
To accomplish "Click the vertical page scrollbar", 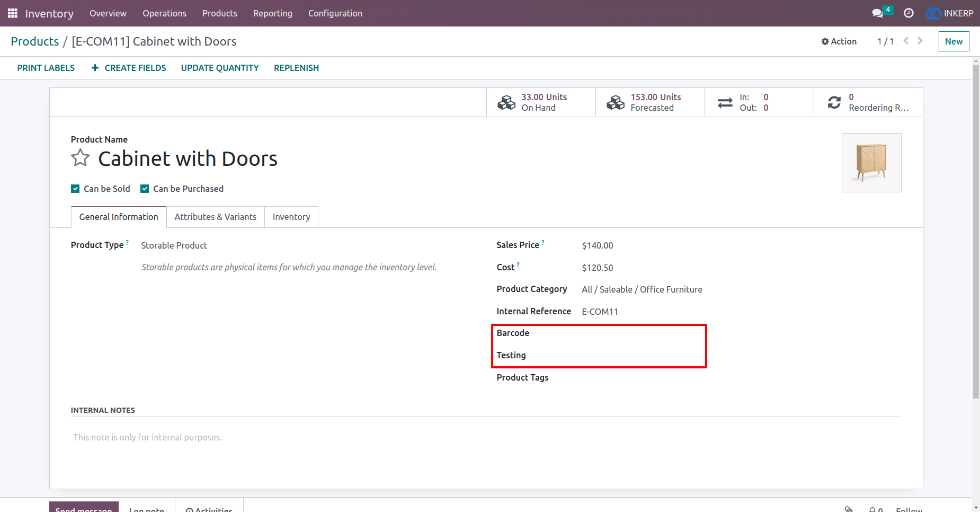I will coord(976,232).
